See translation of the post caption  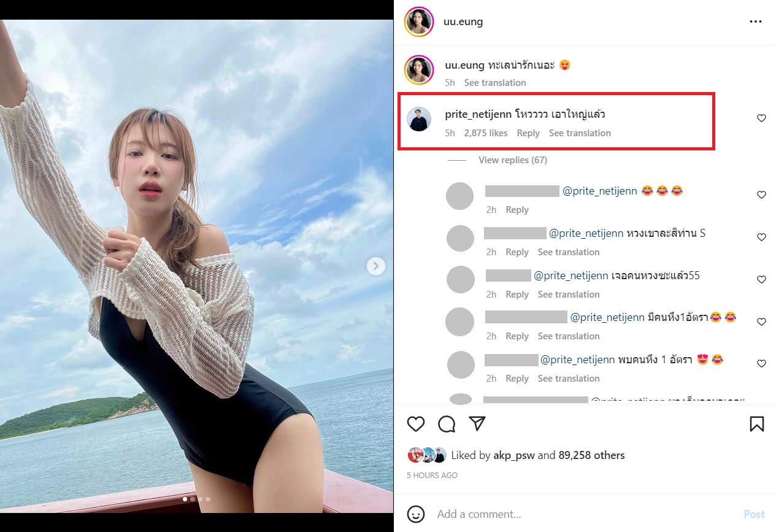[494, 83]
